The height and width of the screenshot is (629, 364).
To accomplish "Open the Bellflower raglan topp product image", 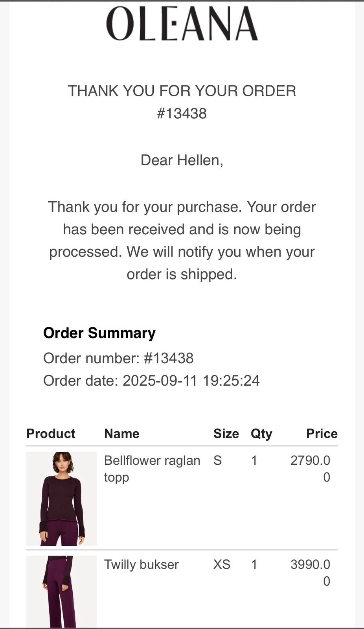I will pos(61,498).
